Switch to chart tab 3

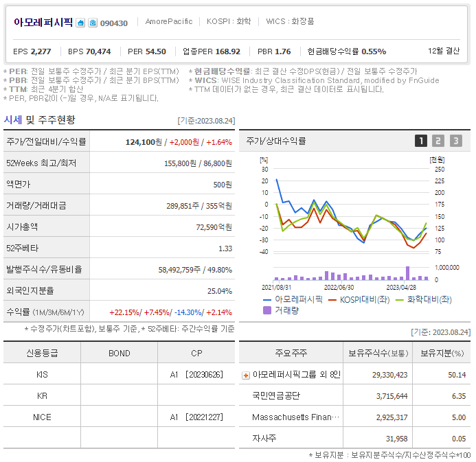coord(456,141)
